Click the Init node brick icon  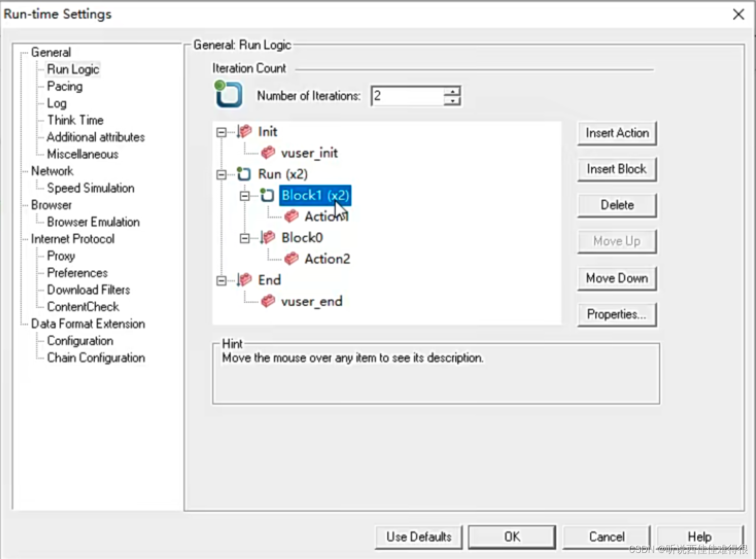pyautogui.click(x=245, y=132)
